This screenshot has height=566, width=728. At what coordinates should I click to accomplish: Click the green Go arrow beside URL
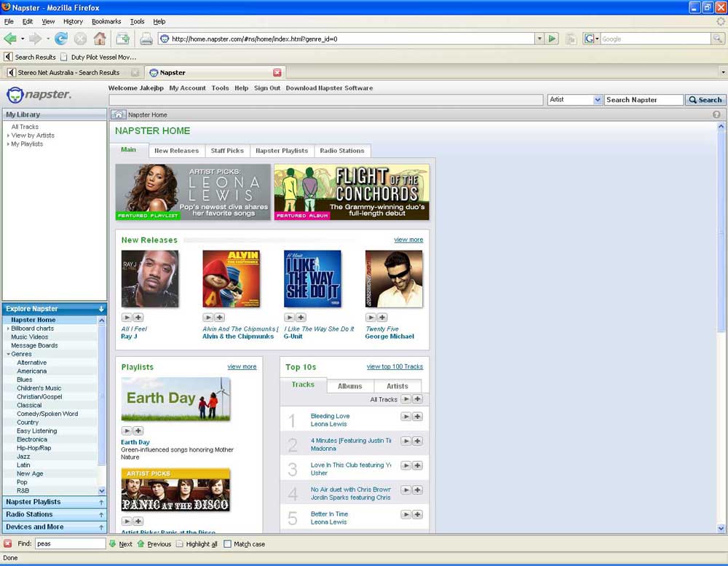tap(552, 39)
